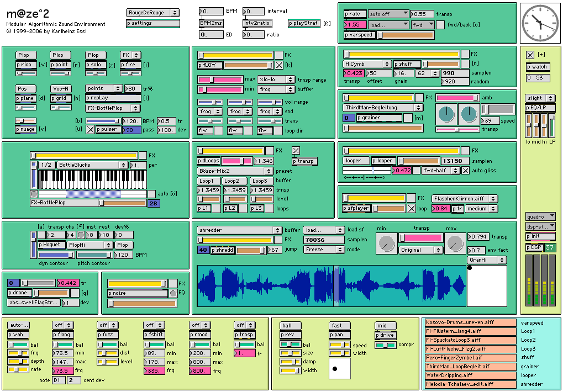Click the round button left of keyboard range bar
The height and width of the screenshot is (392, 563).
pos(34,194)
